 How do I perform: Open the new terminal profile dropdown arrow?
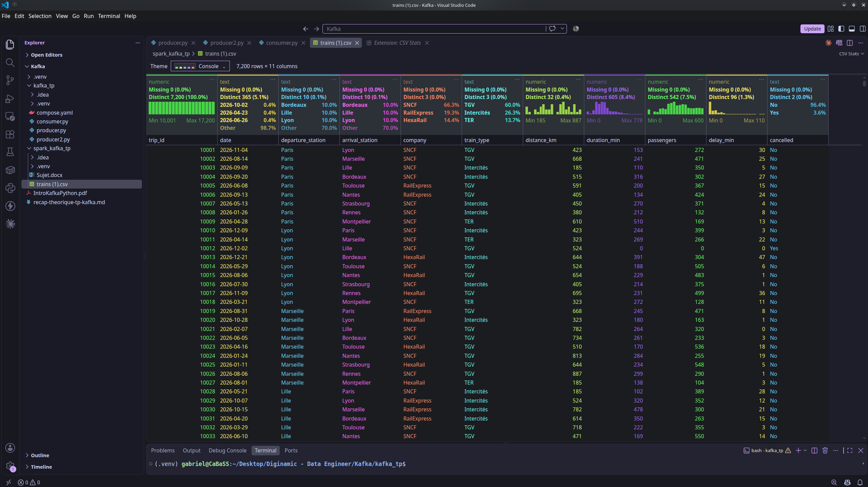(x=805, y=450)
